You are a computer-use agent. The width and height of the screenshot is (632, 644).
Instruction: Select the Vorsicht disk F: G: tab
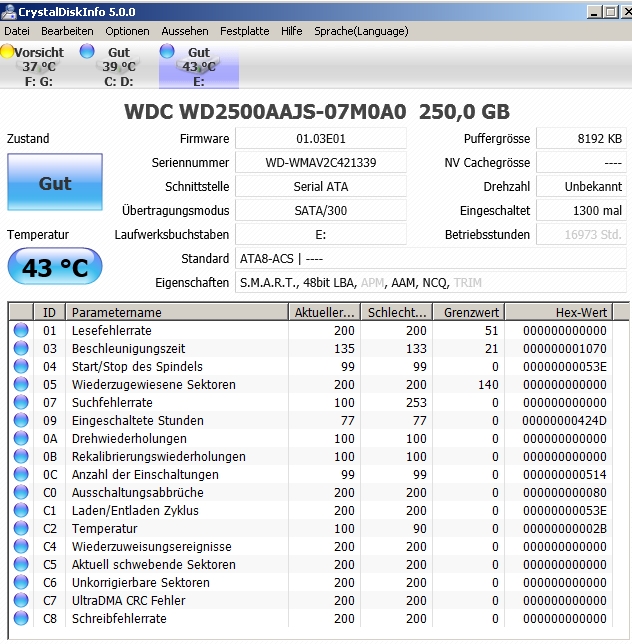click(x=39, y=67)
